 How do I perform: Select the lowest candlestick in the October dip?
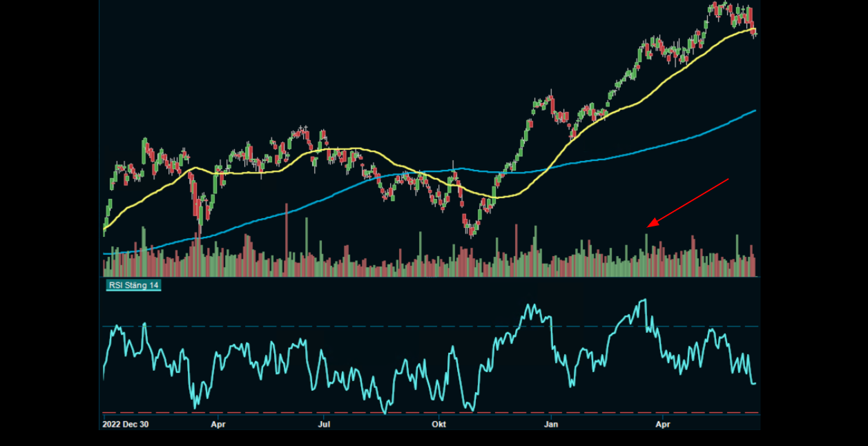pos(470,229)
